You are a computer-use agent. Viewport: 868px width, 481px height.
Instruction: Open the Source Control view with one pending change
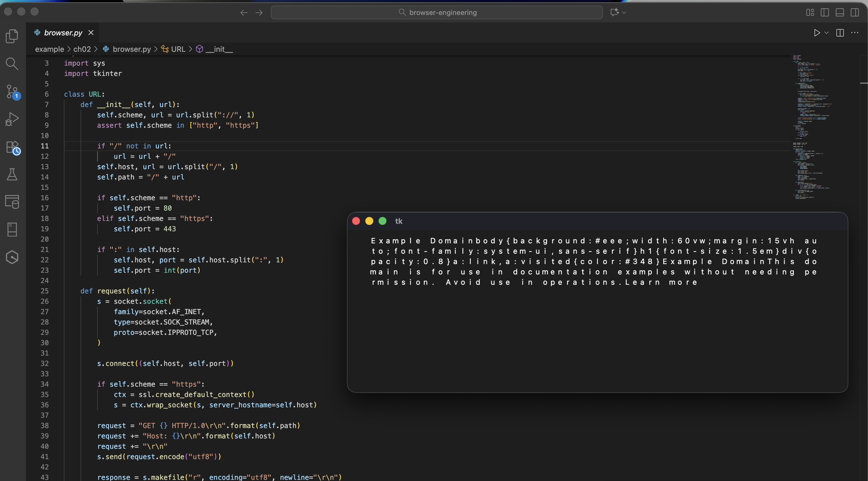point(12,91)
